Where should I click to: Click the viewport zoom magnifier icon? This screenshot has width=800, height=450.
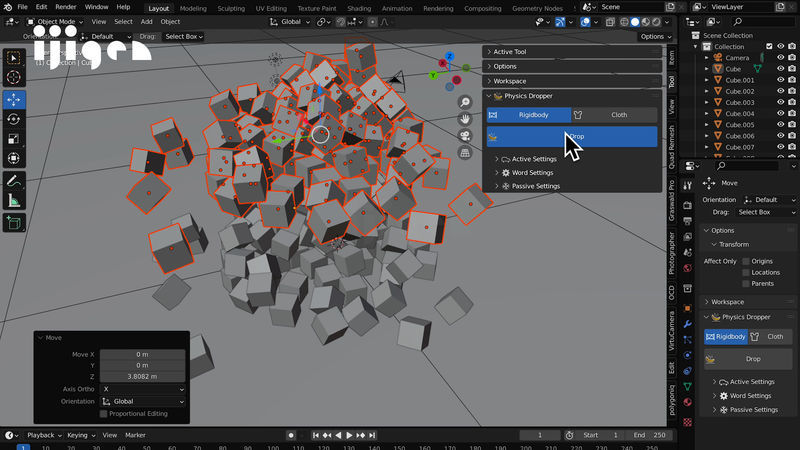pos(465,103)
